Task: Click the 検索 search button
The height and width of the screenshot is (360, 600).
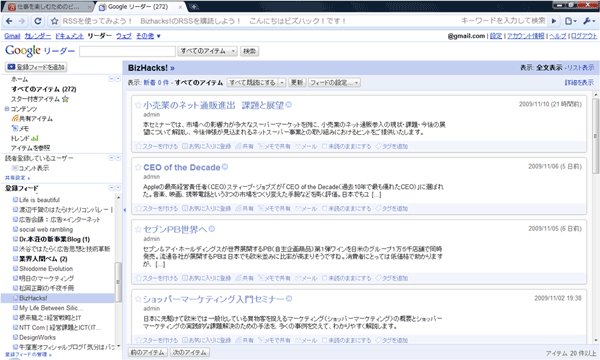Action: point(249,51)
